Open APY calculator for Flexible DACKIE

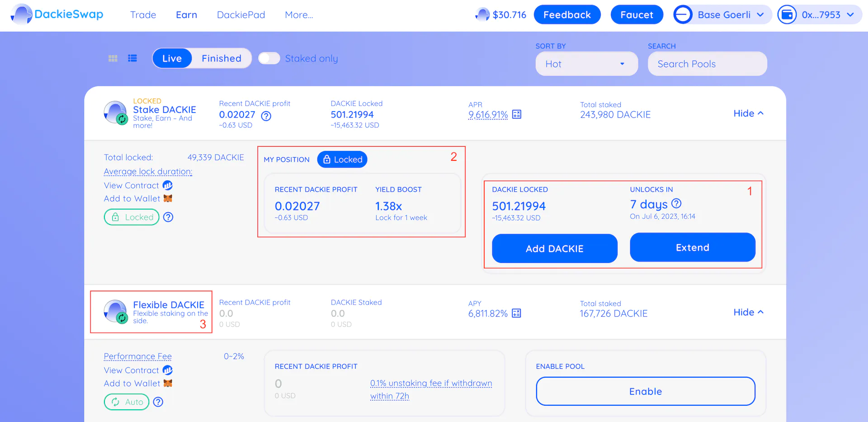(x=517, y=313)
